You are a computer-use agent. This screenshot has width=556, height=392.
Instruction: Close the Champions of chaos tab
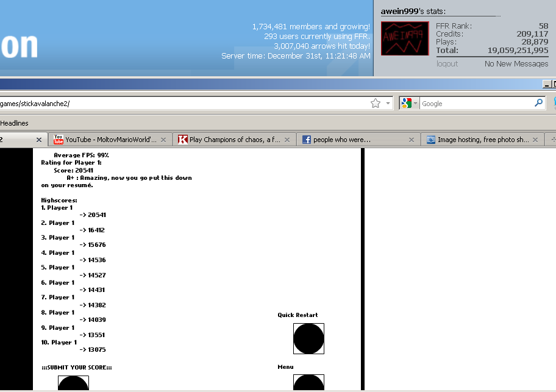click(x=287, y=140)
